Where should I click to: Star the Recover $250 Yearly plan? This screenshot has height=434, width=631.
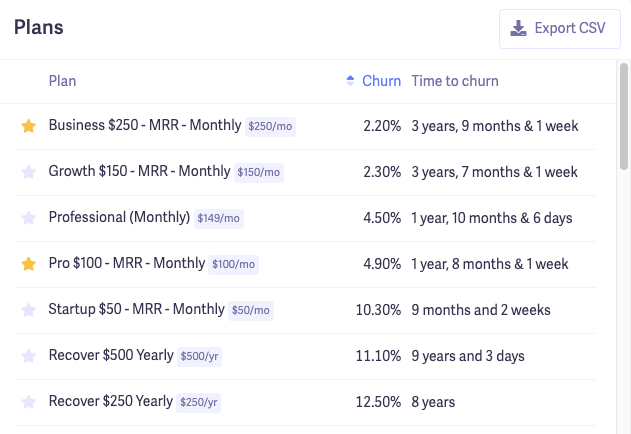coord(28,402)
